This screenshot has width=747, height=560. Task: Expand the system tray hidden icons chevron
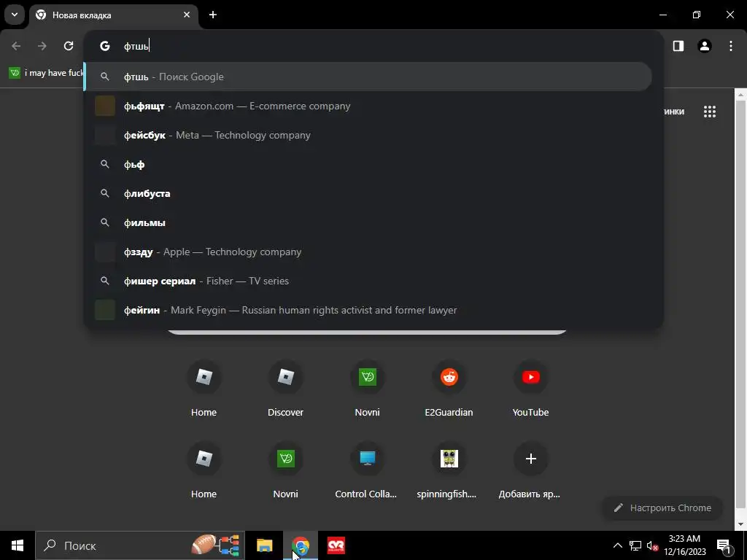617,545
